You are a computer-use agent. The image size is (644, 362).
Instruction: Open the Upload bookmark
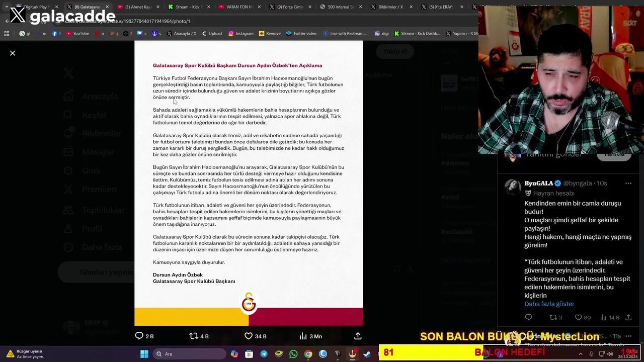(212, 33)
